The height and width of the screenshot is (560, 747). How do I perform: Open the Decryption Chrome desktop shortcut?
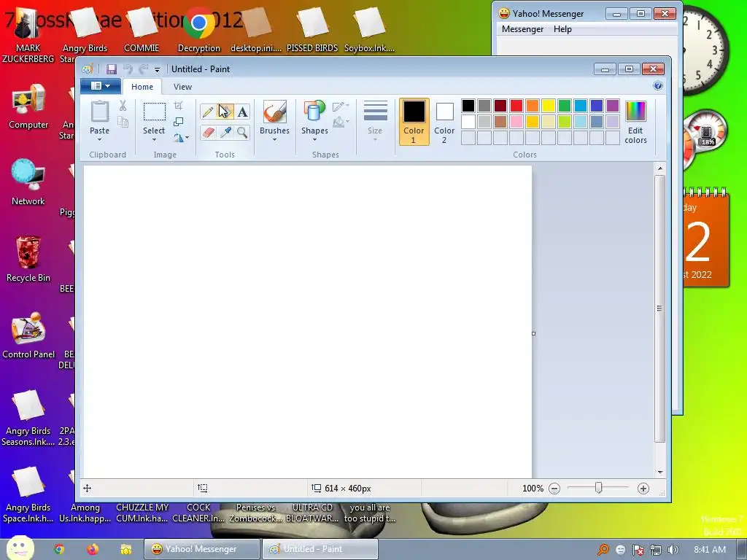pos(199,29)
